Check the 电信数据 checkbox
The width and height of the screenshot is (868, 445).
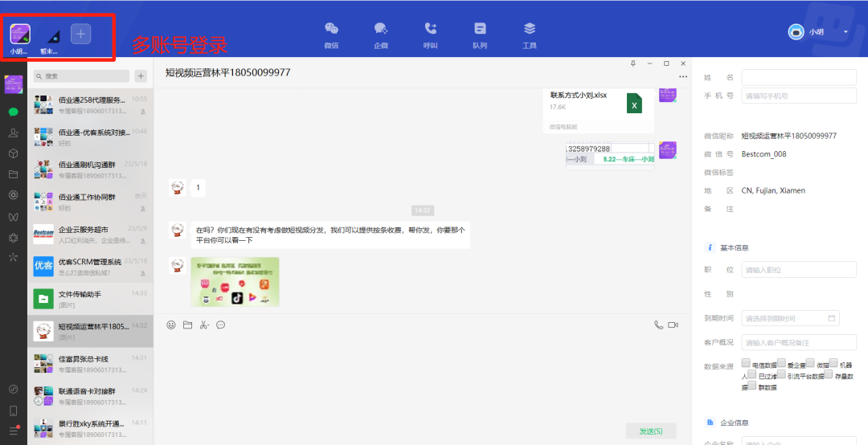746,363
